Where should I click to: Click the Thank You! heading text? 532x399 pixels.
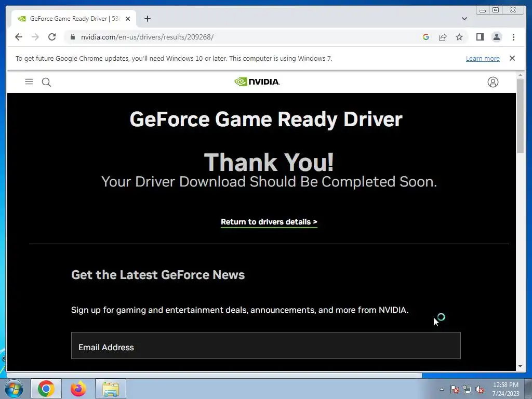pyautogui.click(x=269, y=162)
